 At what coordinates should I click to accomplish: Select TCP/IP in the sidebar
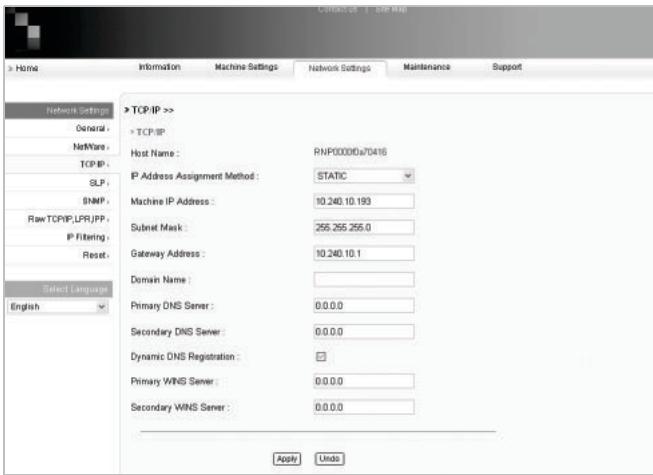tap(94, 164)
